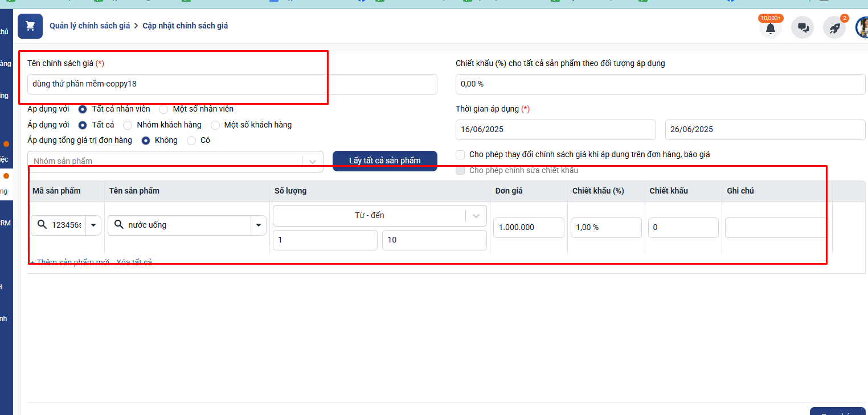Open the user profile avatar

click(862, 28)
